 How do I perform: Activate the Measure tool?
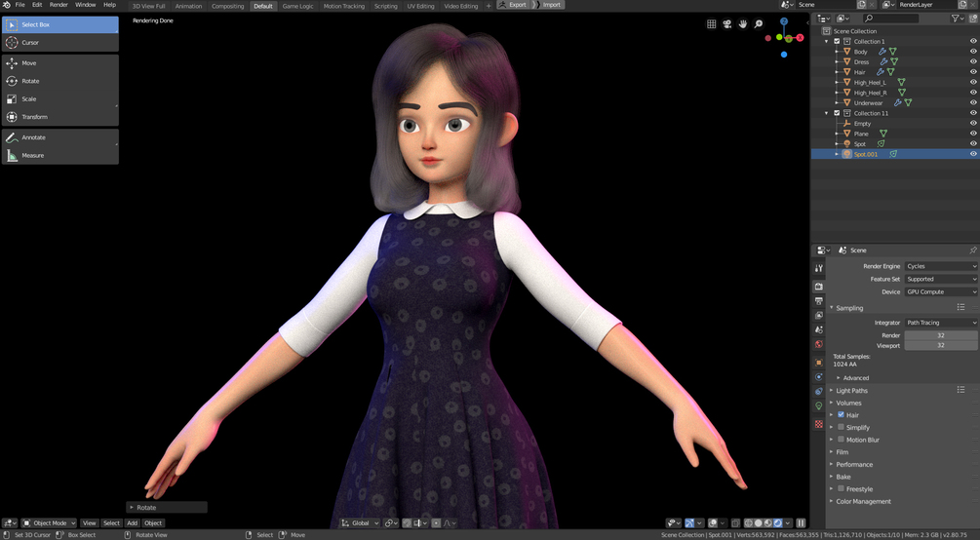click(x=60, y=155)
